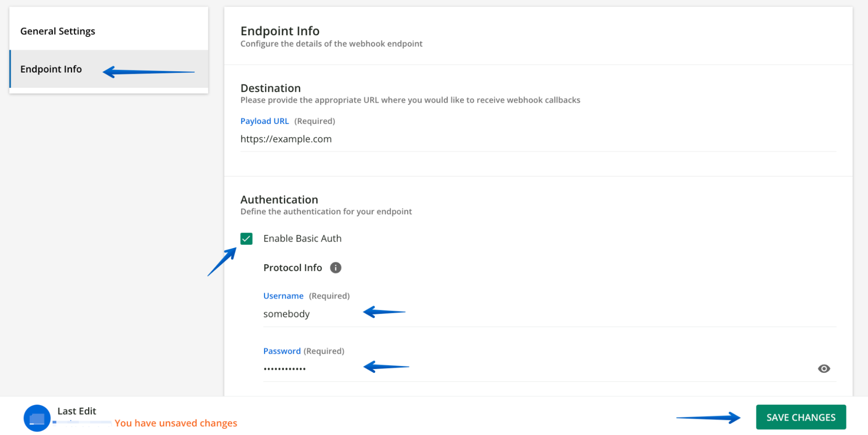The image size is (868, 435).
Task: Uncheck the Enable Basic Auth checkbox
Action: [x=246, y=238]
